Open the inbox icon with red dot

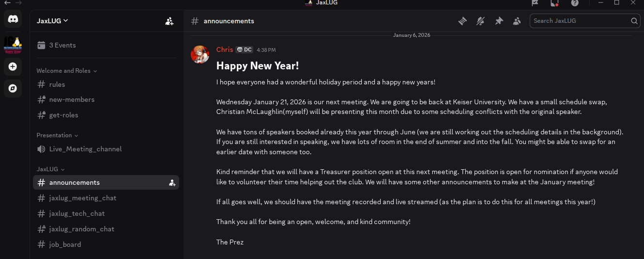pyautogui.click(x=555, y=3)
